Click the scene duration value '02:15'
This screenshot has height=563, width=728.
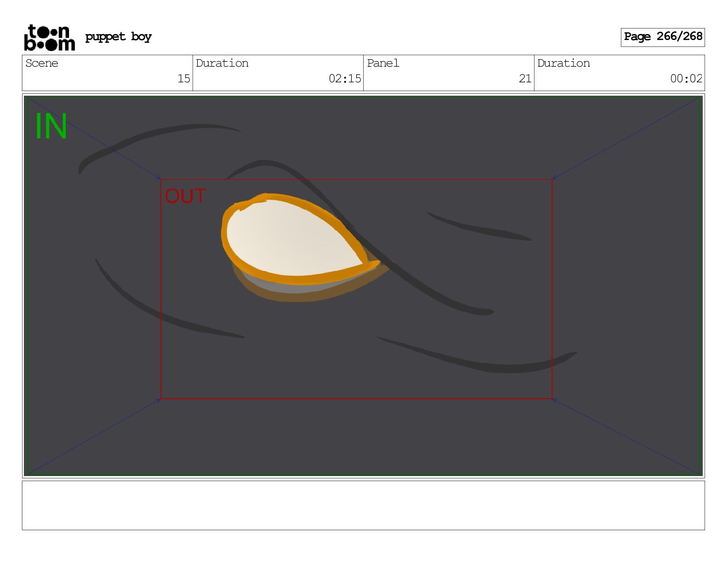(x=345, y=79)
